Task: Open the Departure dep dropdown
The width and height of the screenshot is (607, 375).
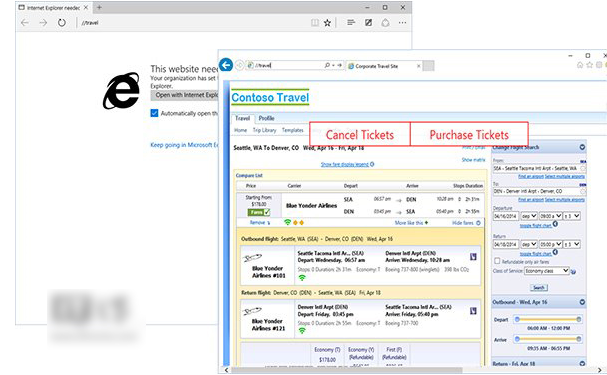Action: pyautogui.click(x=529, y=216)
